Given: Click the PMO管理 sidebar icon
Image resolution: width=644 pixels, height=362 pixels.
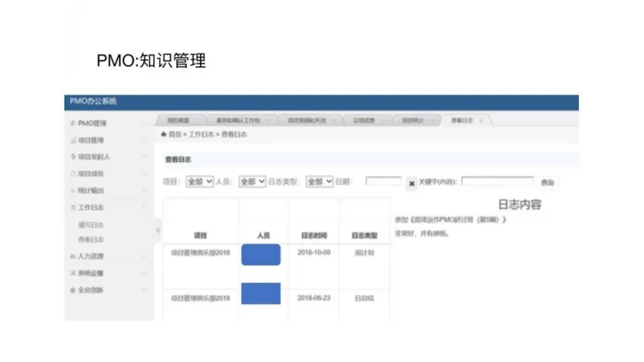Looking at the screenshot, I should pyautogui.click(x=73, y=123).
